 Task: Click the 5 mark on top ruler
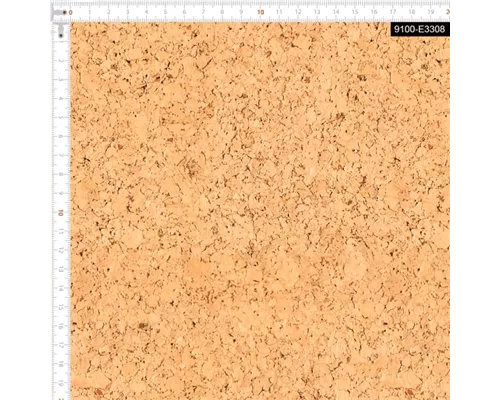(x=165, y=12)
